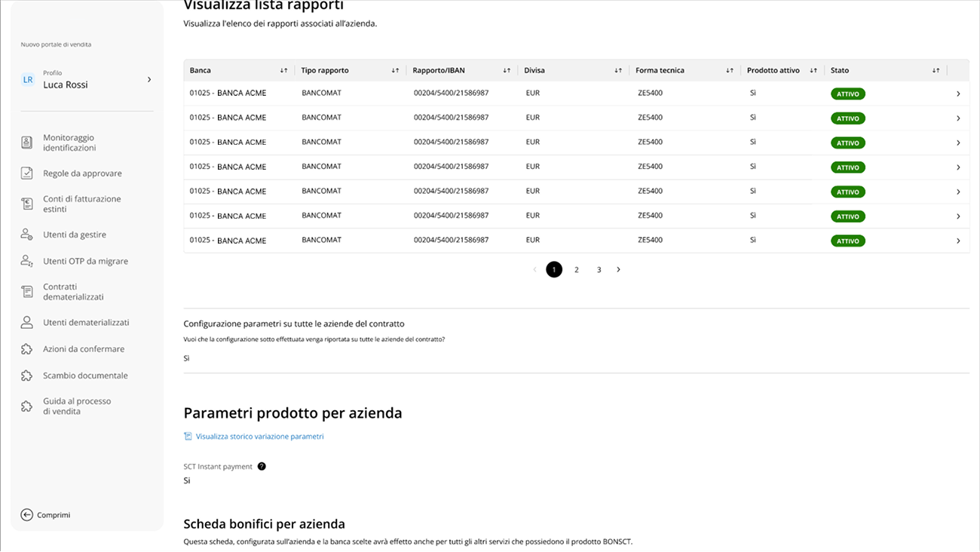Go to page 3 of the list
Screen dimensions: 980x552
point(599,269)
